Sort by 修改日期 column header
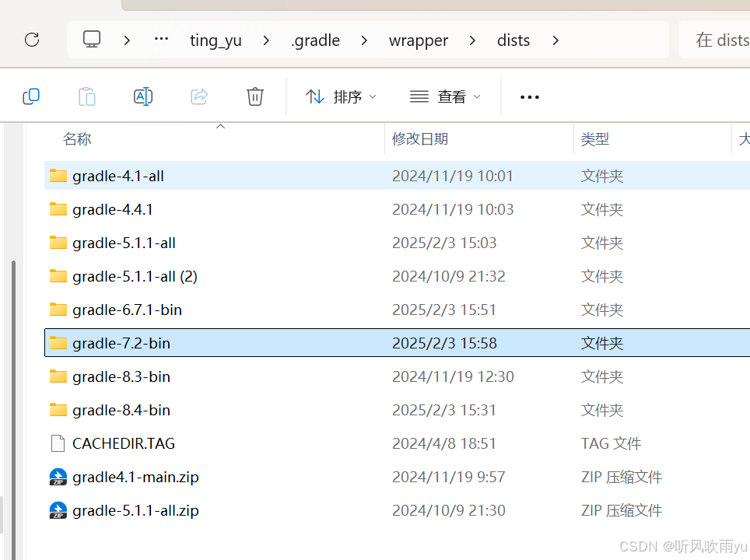Viewport: 750px width, 560px height. click(x=420, y=139)
